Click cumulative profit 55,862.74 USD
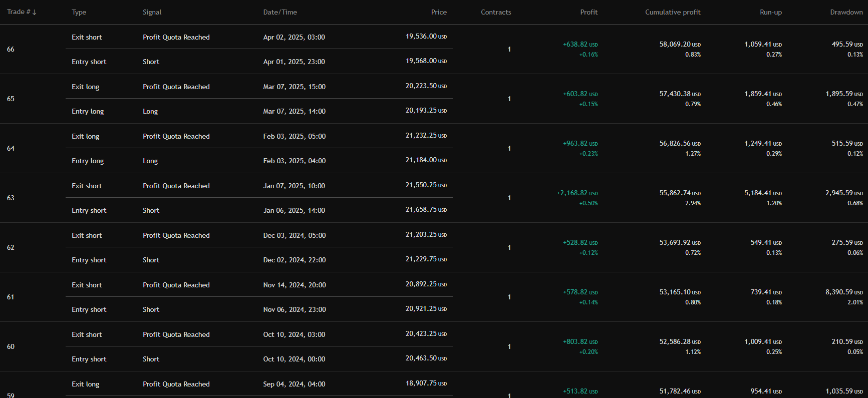This screenshot has height=398, width=868. click(x=680, y=193)
